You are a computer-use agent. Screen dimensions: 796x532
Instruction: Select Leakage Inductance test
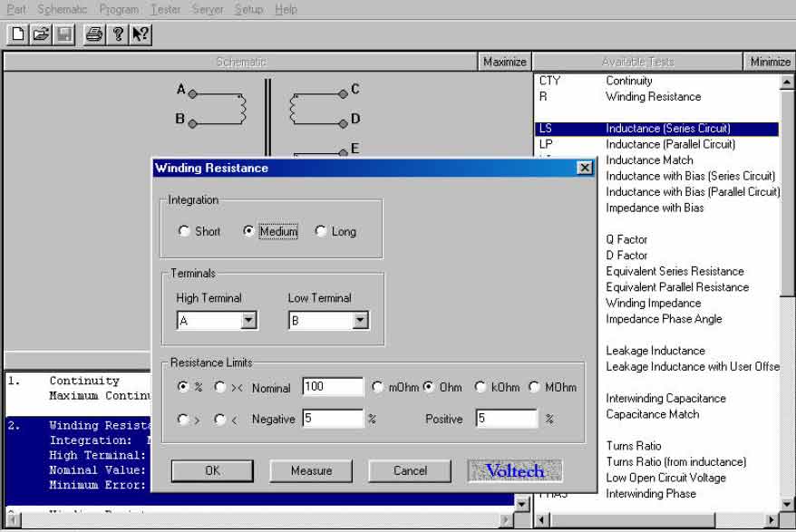pyautogui.click(x=655, y=350)
